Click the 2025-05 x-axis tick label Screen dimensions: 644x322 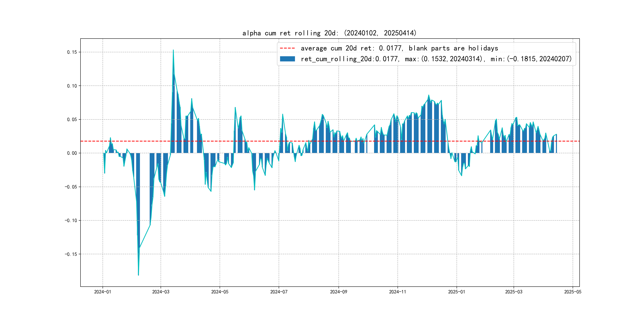[x=572, y=292]
